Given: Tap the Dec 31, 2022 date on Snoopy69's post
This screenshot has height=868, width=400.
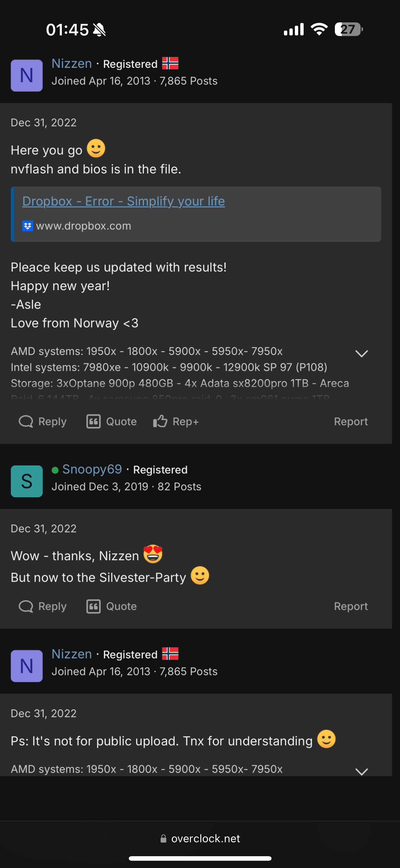Looking at the screenshot, I should 44,528.
